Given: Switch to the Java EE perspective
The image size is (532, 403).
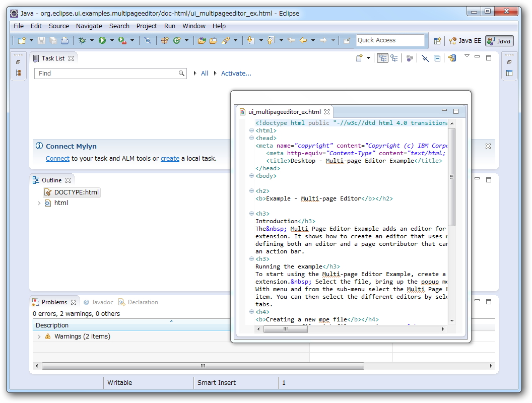Looking at the screenshot, I should 465,41.
